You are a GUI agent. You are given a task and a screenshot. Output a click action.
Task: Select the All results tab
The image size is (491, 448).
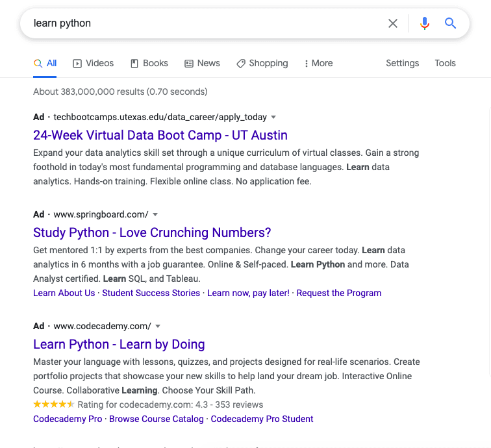pyautogui.click(x=45, y=63)
